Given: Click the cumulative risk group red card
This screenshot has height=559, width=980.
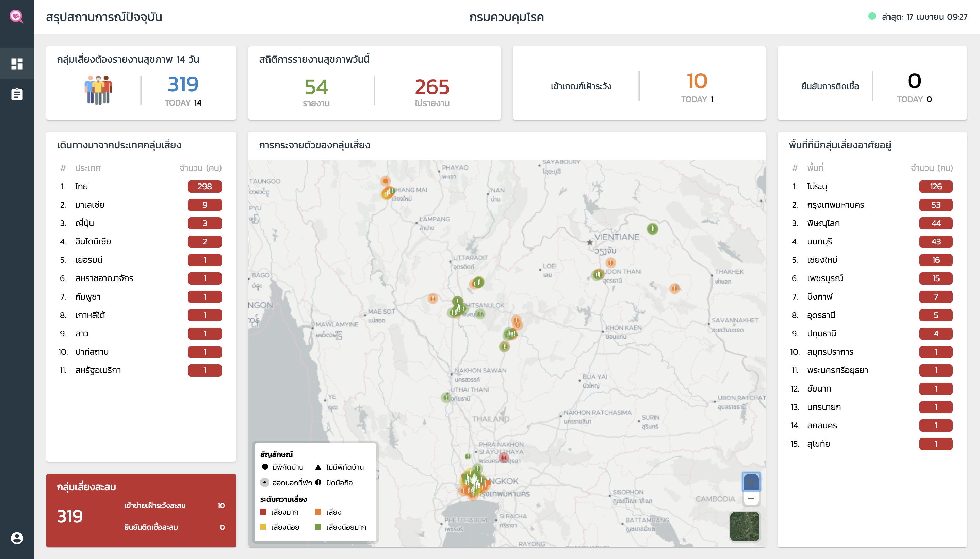Looking at the screenshot, I should [x=141, y=510].
